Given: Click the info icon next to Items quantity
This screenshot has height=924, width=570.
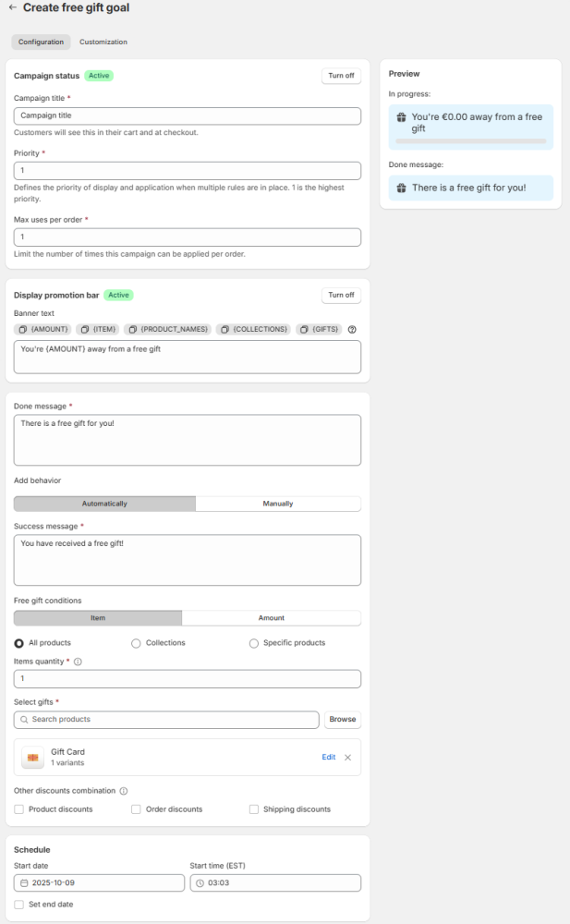Looking at the screenshot, I should (78, 662).
